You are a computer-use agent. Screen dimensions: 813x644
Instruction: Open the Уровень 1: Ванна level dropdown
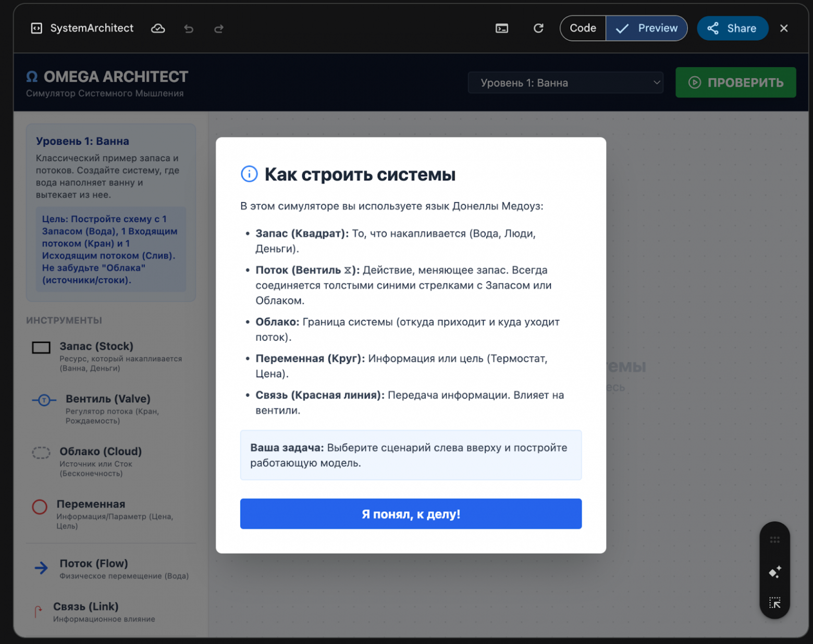pyautogui.click(x=565, y=82)
